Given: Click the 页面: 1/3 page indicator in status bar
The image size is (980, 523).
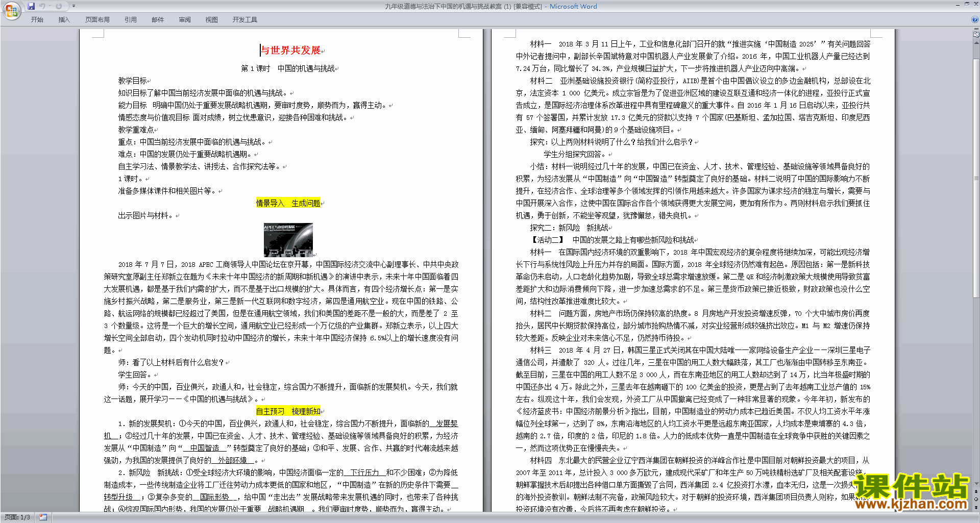Looking at the screenshot, I should [x=17, y=517].
